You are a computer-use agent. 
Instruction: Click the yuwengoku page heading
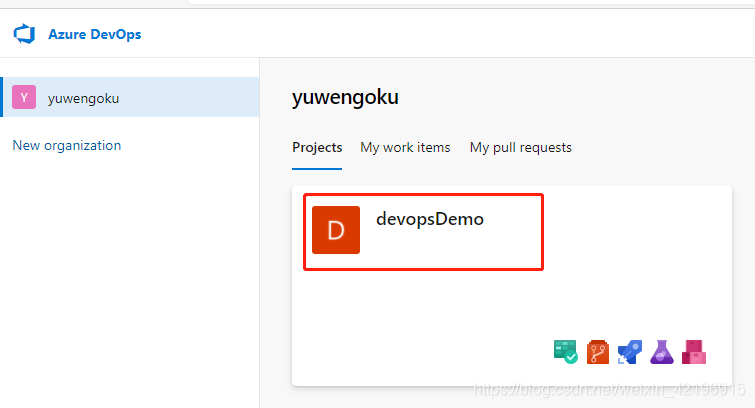coord(345,97)
